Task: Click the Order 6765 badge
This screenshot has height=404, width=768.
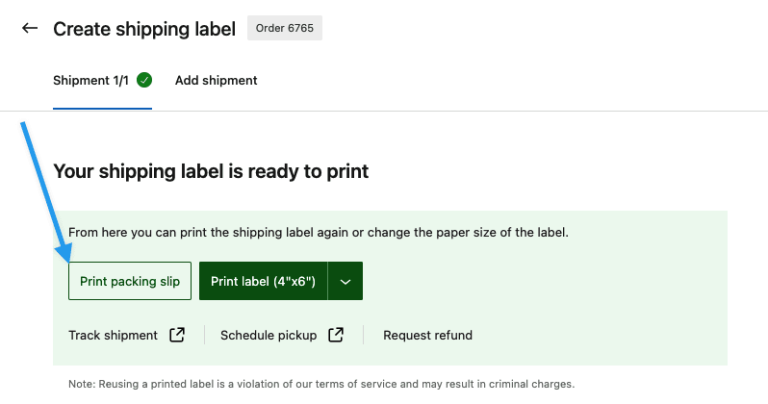Action: point(284,28)
